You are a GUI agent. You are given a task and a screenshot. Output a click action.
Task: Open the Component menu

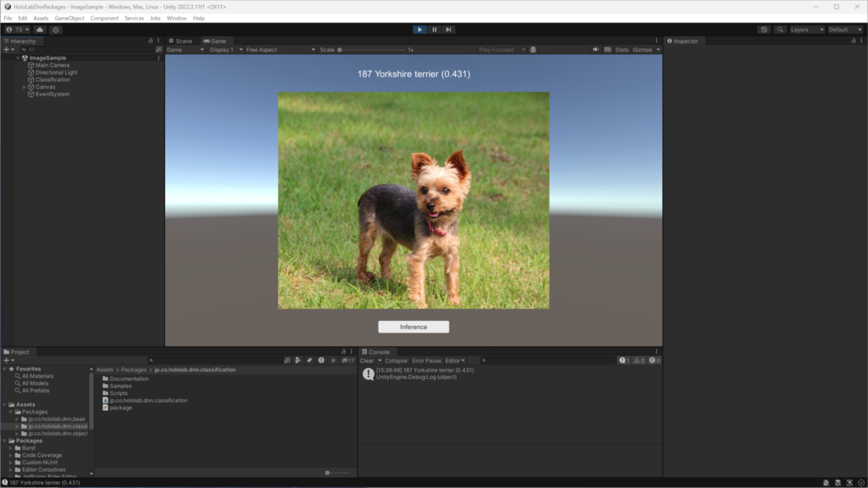tap(104, 18)
